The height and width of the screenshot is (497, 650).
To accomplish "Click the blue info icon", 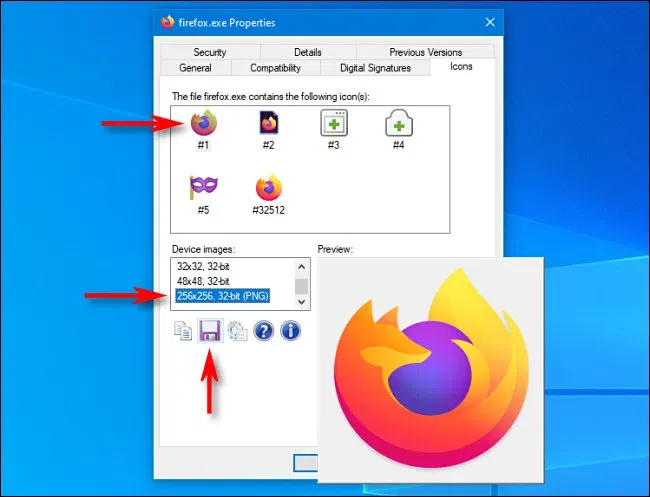I will 291,330.
